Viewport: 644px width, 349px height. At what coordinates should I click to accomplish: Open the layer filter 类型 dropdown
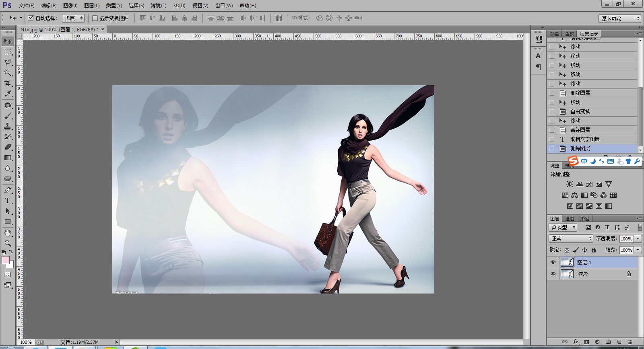tap(563, 227)
